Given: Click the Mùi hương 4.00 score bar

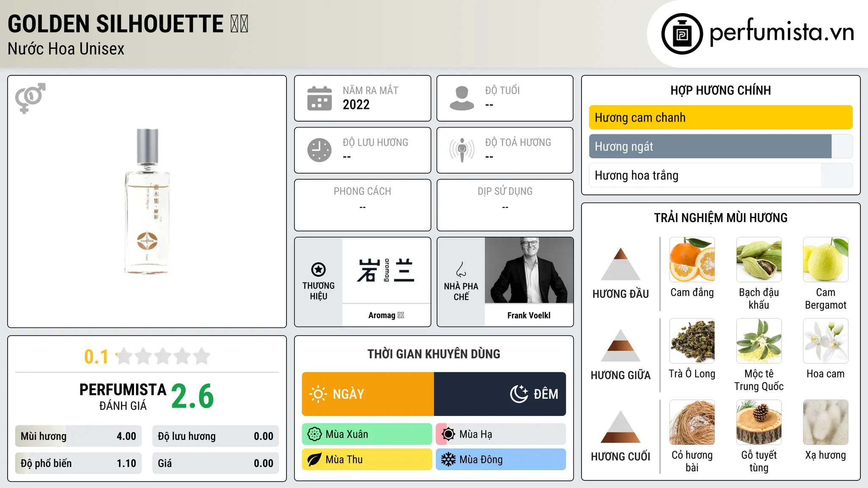Looking at the screenshot, I should click(x=78, y=436).
